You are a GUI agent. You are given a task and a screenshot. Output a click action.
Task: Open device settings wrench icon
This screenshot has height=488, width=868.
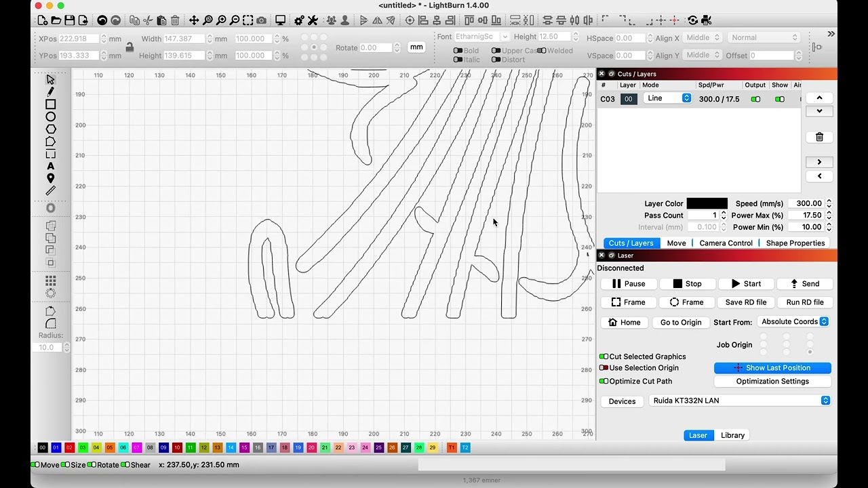pyautogui.click(x=313, y=20)
